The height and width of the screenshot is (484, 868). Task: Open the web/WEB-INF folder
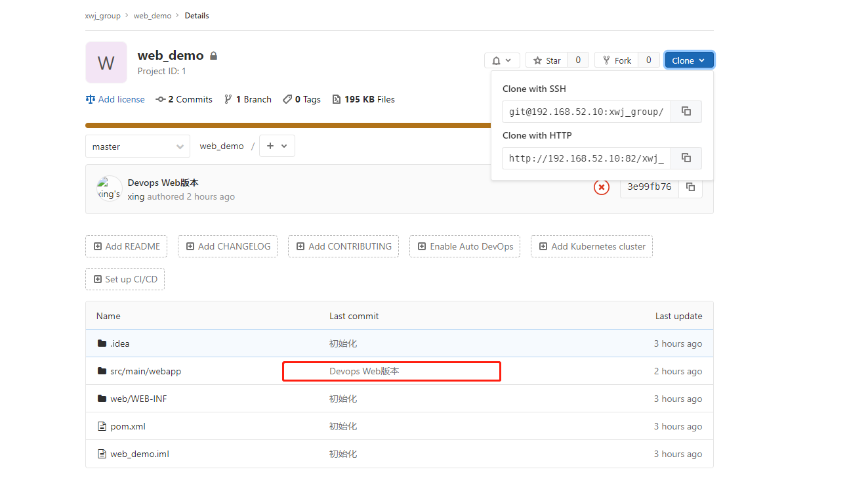(138, 399)
